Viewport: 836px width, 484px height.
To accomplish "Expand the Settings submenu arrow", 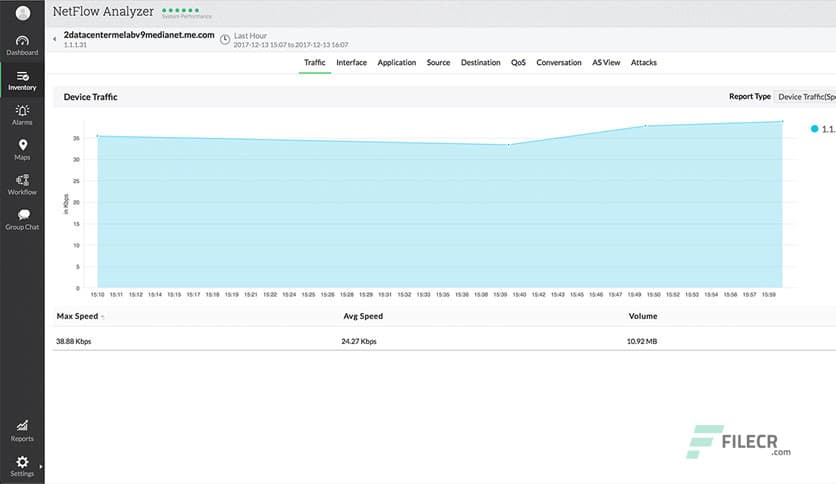I will pyautogui.click(x=41, y=466).
